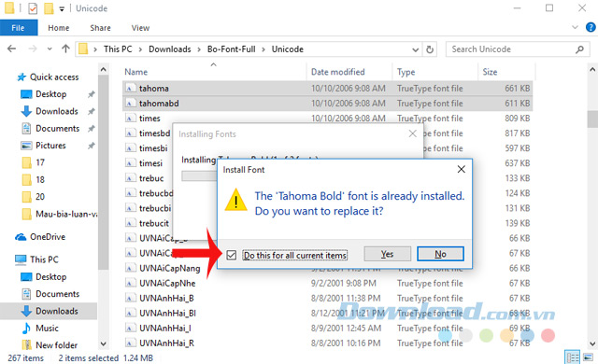Image resolution: width=598 pixels, height=364 pixels.
Task: Switch to the View ribbon tab
Action: [140, 28]
